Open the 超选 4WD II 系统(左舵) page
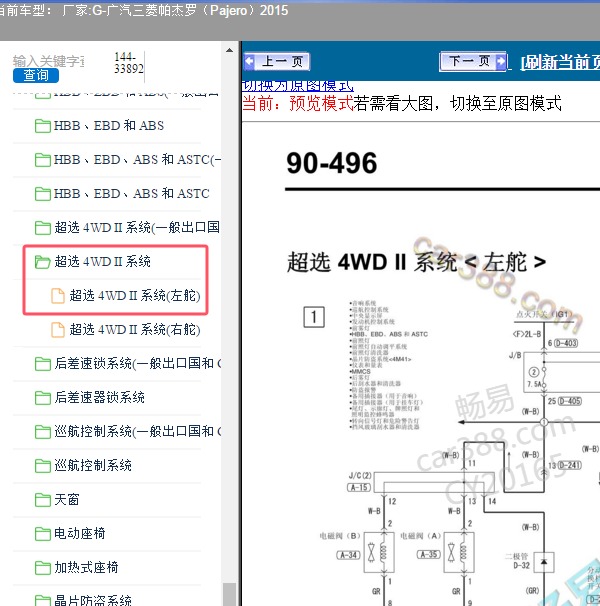This screenshot has width=600, height=606. 135,296
